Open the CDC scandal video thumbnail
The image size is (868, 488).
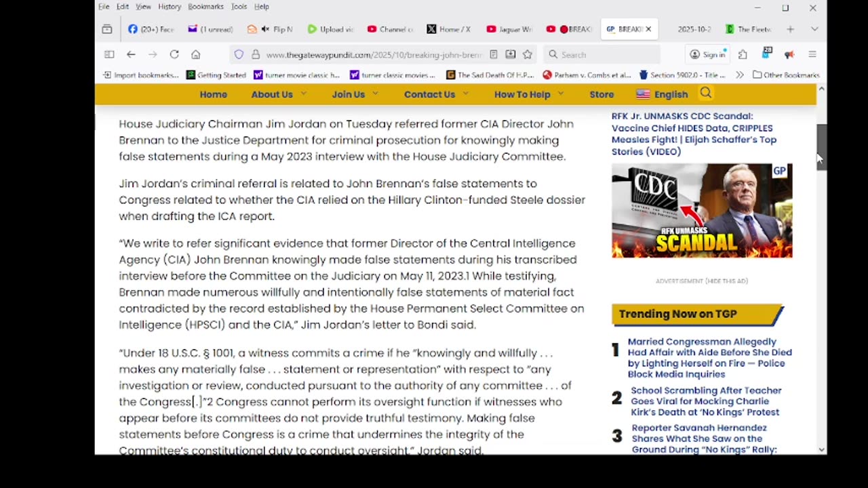coord(702,211)
